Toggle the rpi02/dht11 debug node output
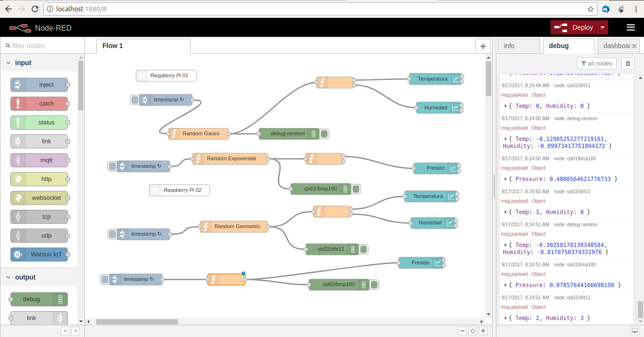 click(364, 250)
